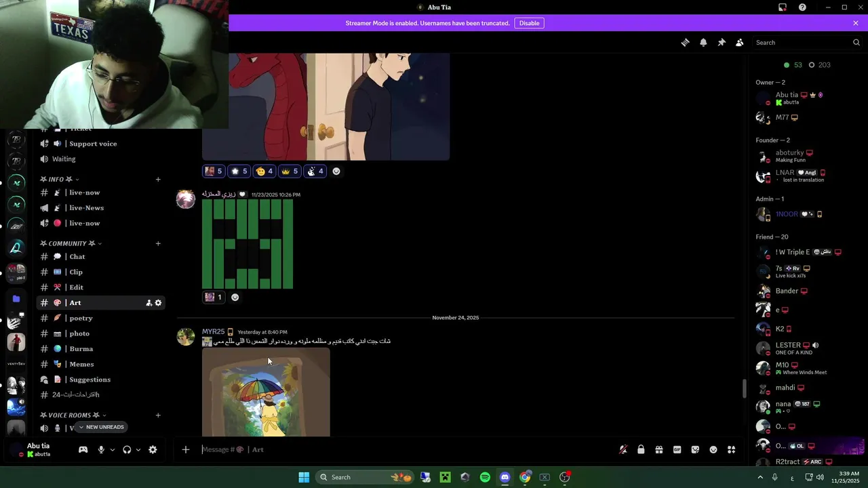
Task: Open the Discord inbox icon
Action: (x=782, y=7)
